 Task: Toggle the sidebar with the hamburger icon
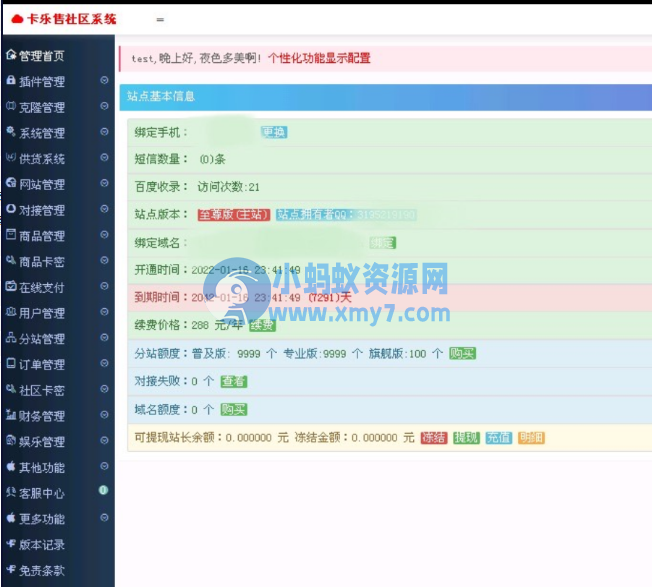coord(160,20)
